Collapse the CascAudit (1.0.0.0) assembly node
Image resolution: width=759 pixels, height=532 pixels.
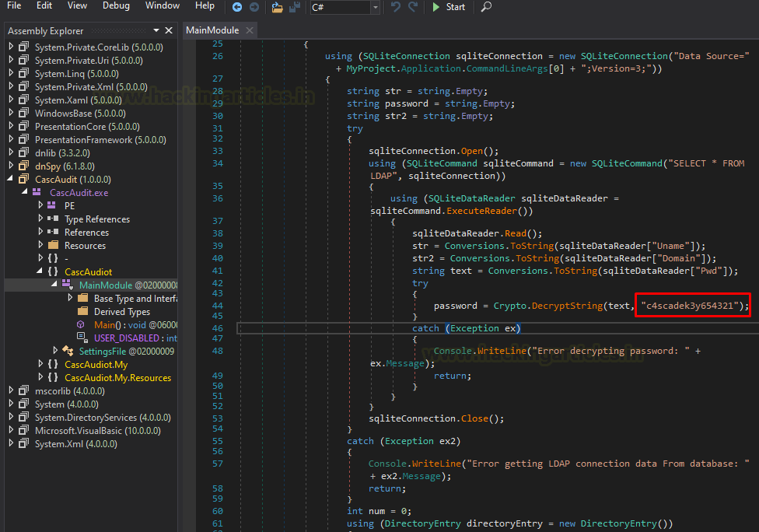[x=11, y=180]
